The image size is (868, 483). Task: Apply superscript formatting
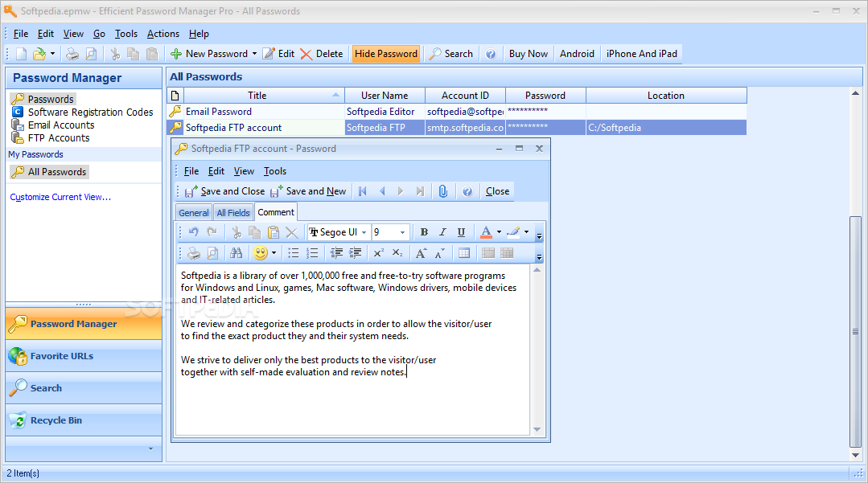pos(379,253)
